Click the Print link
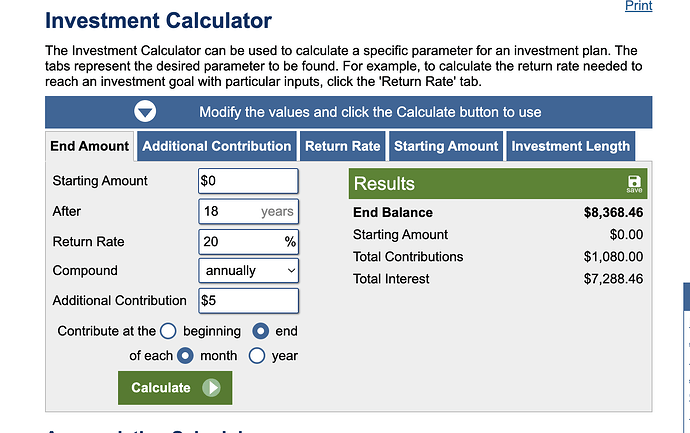 click(639, 6)
